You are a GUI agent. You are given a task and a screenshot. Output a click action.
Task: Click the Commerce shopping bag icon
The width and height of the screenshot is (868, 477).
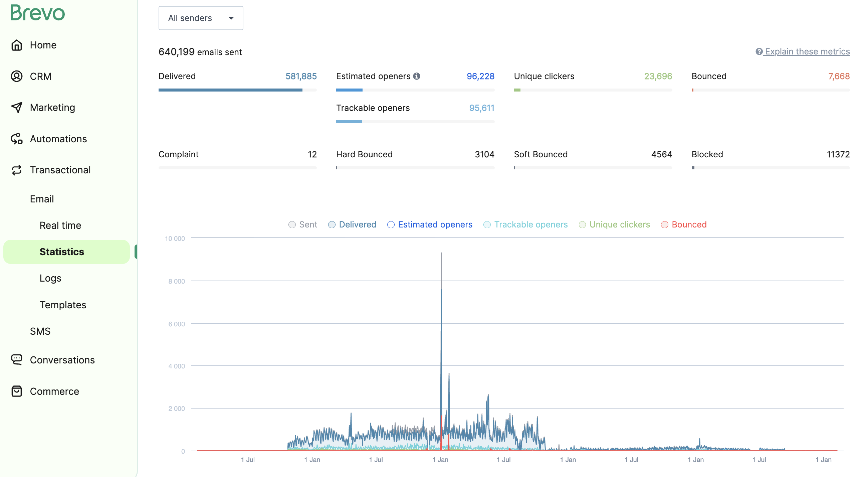[17, 391]
